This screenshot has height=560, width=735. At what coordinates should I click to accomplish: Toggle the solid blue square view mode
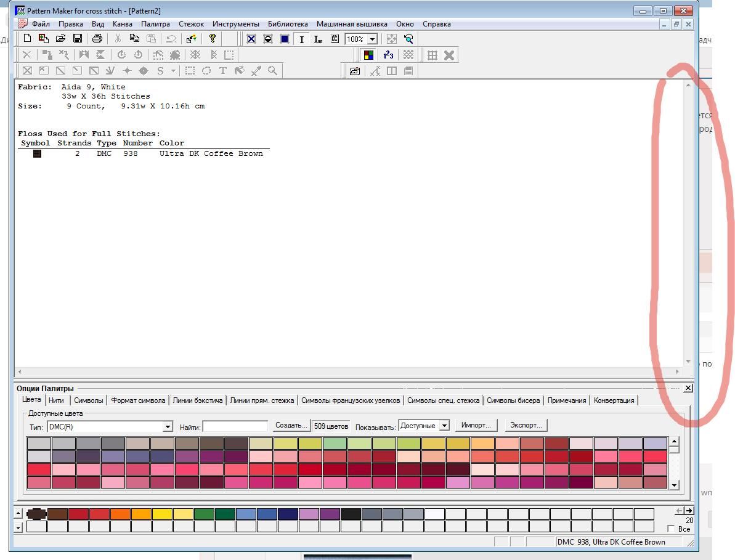[x=285, y=39]
